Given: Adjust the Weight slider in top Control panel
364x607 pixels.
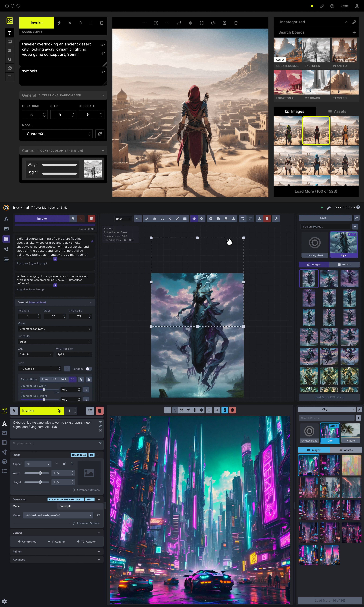Looking at the screenshot, I should (59, 165).
